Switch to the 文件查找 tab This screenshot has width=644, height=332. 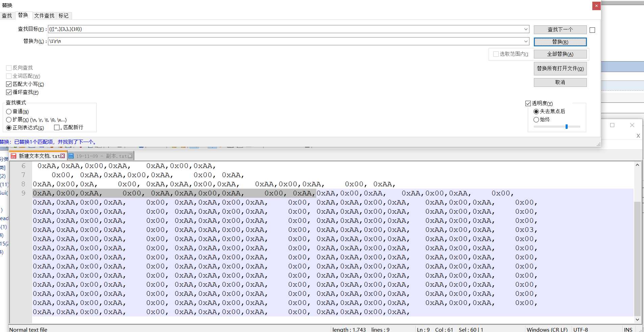pos(44,16)
